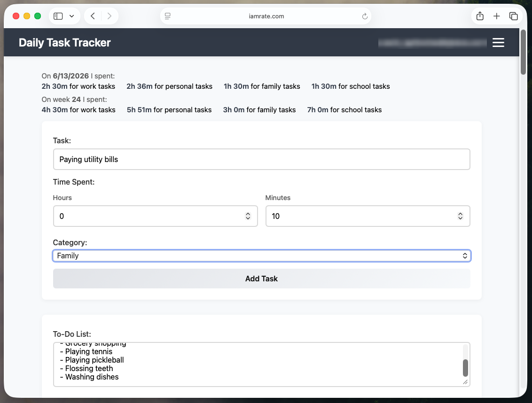Select the '7h 0m for school tasks' summary
The height and width of the screenshot is (403, 532).
pos(344,109)
